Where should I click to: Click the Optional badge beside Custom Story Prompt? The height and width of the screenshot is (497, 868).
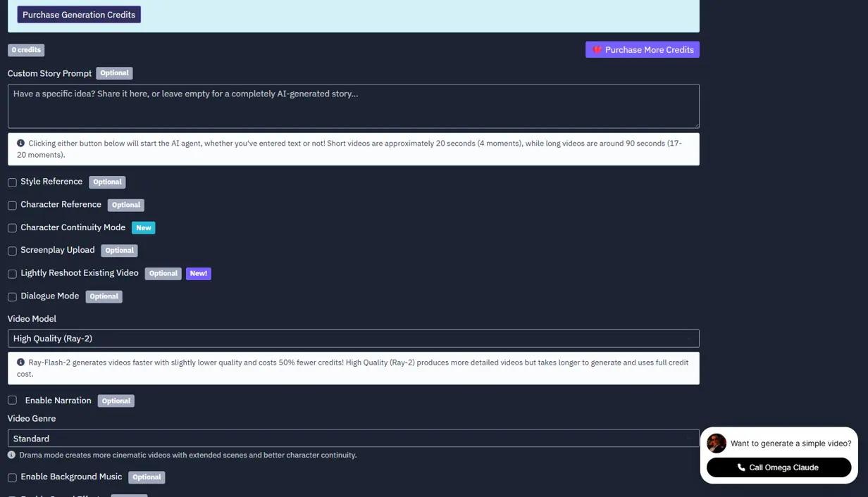pyautogui.click(x=114, y=73)
